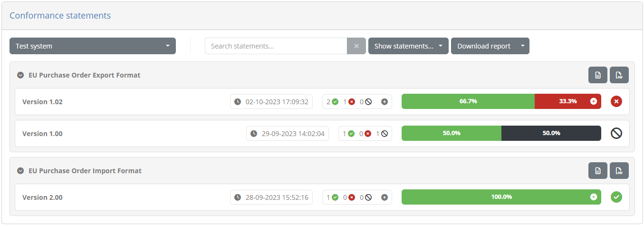Collapse the EU Purchase Order Import Format section
644x226 pixels.
[20, 171]
